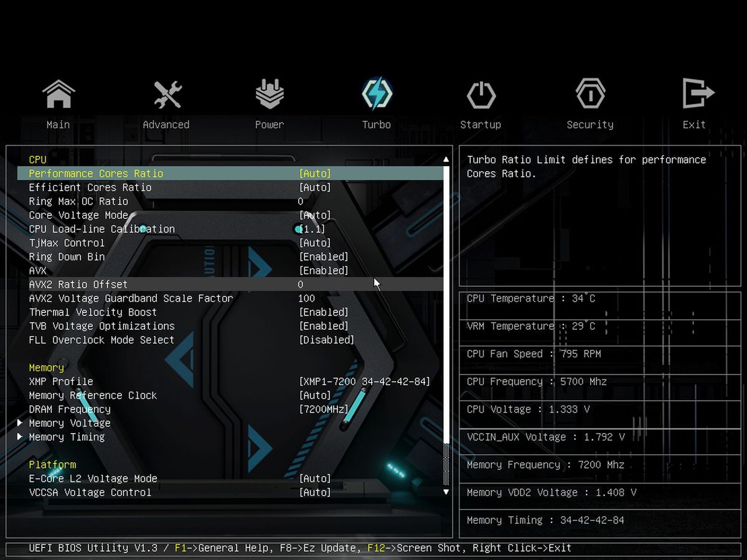
Task: Click the VCCIN_AUX Voltage reading
Action: 545,437
